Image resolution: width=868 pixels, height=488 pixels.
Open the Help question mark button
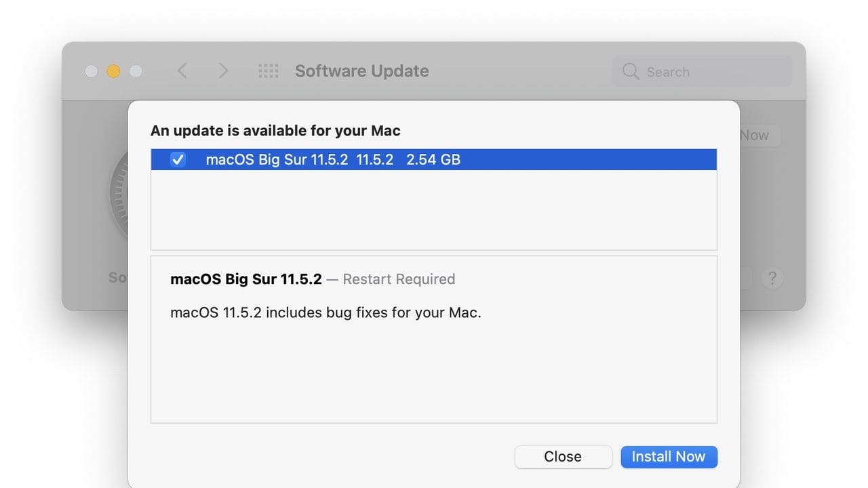click(x=772, y=278)
